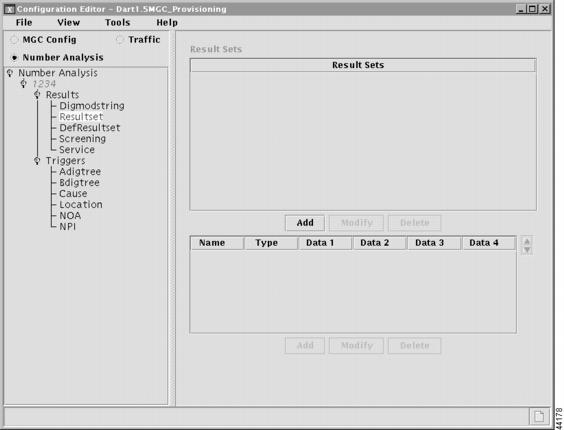The width and height of the screenshot is (564, 430).
Task: Select 1234 in the tree
Action: [x=44, y=84]
